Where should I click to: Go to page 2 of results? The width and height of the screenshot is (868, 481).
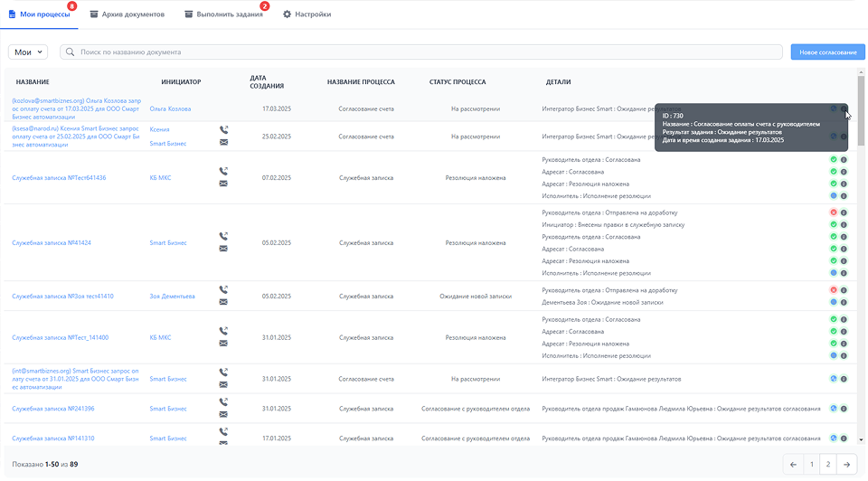(x=829, y=465)
